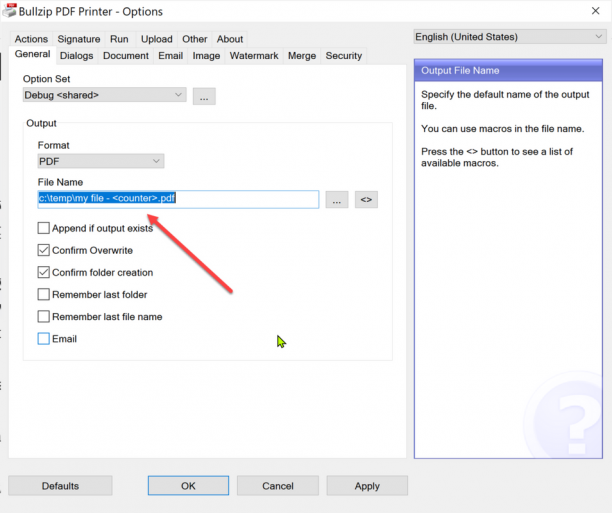Open the macro list with the <> button
612x513 pixels.
366,200
